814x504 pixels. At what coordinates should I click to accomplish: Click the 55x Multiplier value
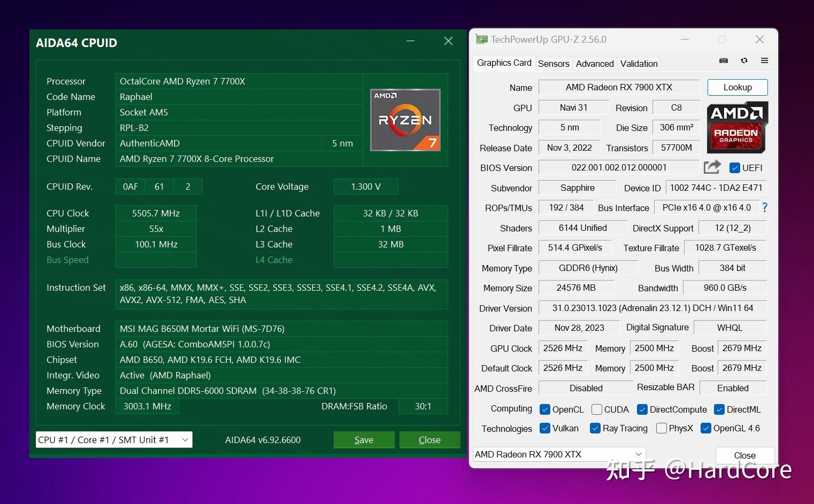pyautogui.click(x=156, y=229)
